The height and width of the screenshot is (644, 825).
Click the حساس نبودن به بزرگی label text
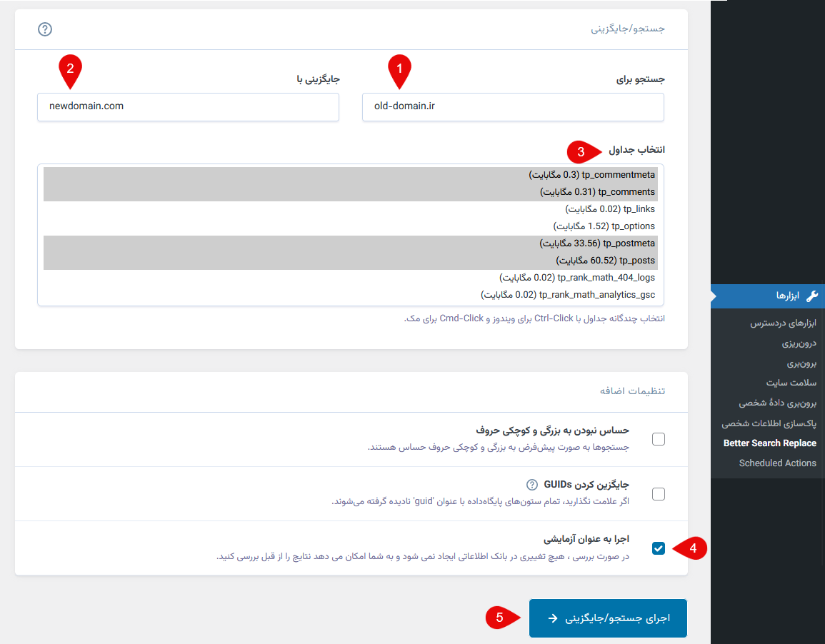tap(552, 431)
